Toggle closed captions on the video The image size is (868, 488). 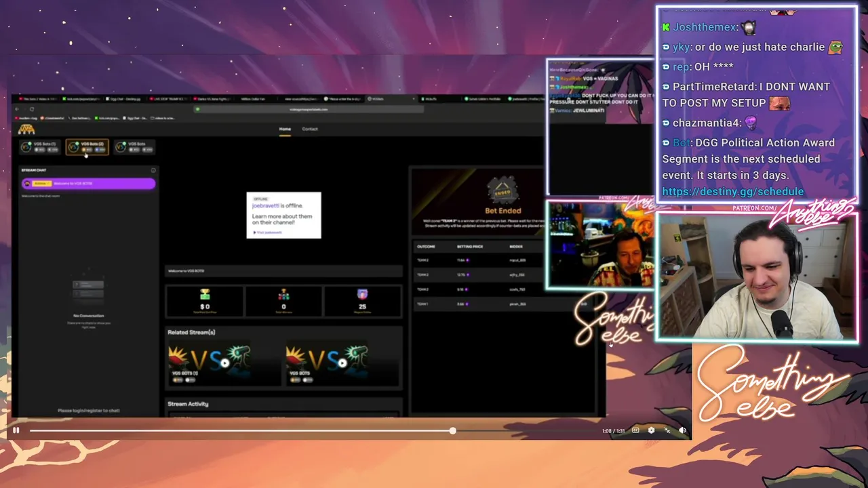[635, 430]
